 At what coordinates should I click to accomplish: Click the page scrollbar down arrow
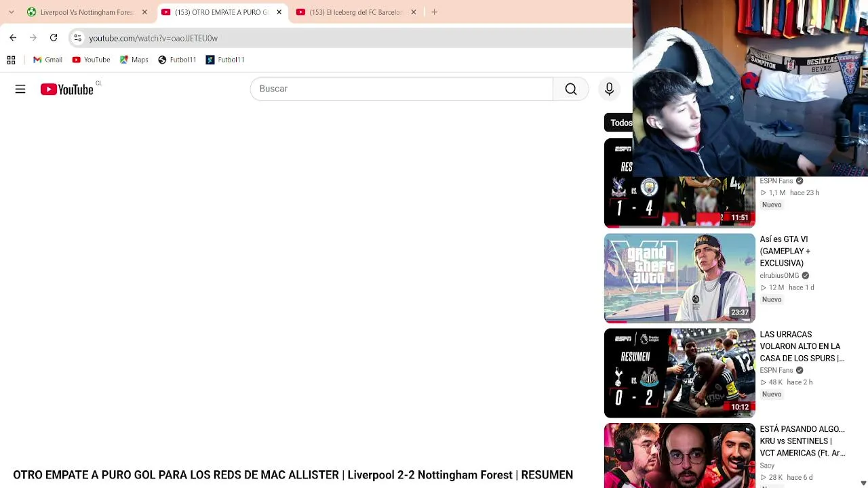click(x=863, y=483)
